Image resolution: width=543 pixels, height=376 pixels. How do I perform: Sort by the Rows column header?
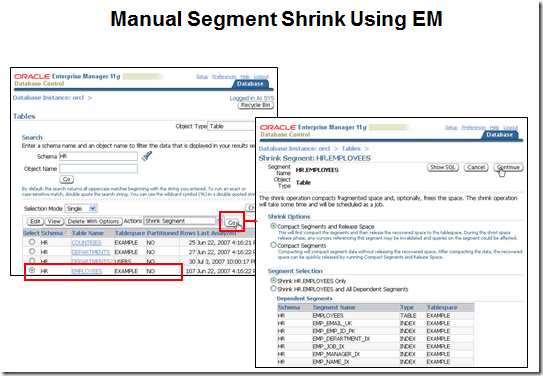[188, 233]
